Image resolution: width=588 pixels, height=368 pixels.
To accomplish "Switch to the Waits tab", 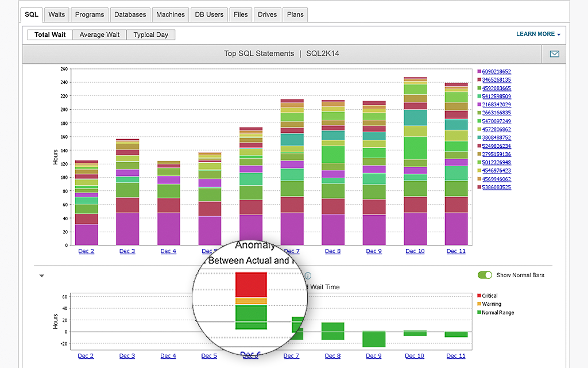I will coord(56,14).
